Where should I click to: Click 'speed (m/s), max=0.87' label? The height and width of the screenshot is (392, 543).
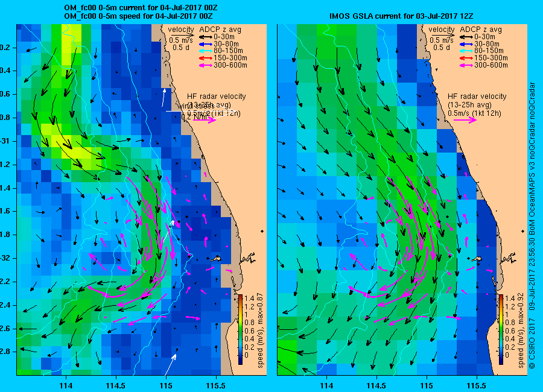coord(260,330)
